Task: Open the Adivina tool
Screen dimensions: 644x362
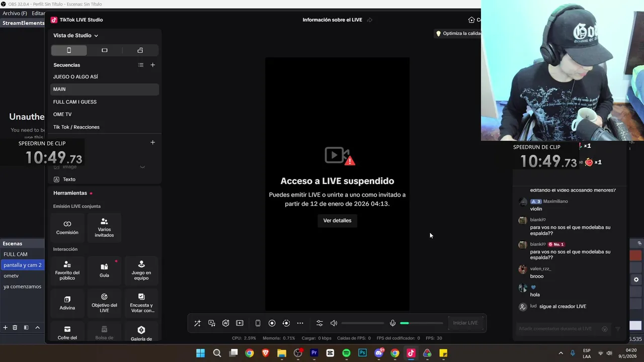Action: click(x=67, y=303)
